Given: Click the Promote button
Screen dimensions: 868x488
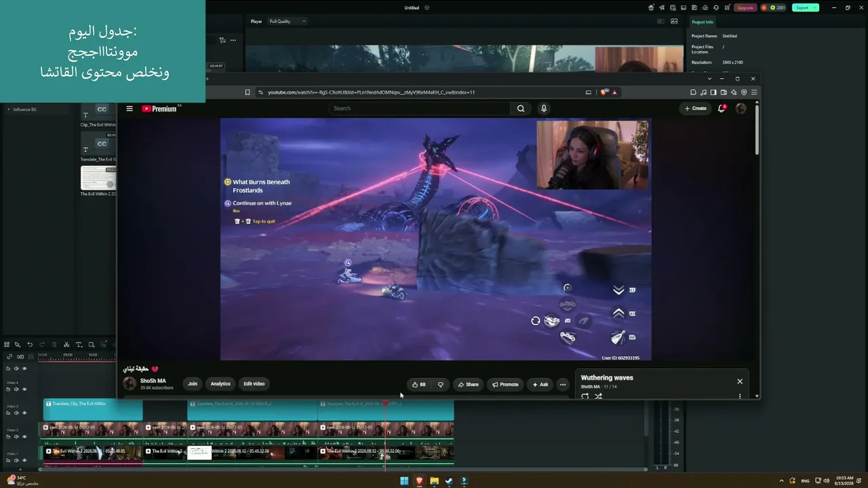Looking at the screenshot, I should (x=505, y=384).
